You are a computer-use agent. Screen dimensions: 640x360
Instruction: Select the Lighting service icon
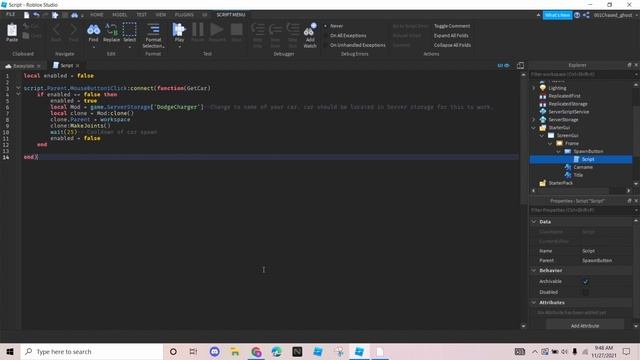click(542, 88)
